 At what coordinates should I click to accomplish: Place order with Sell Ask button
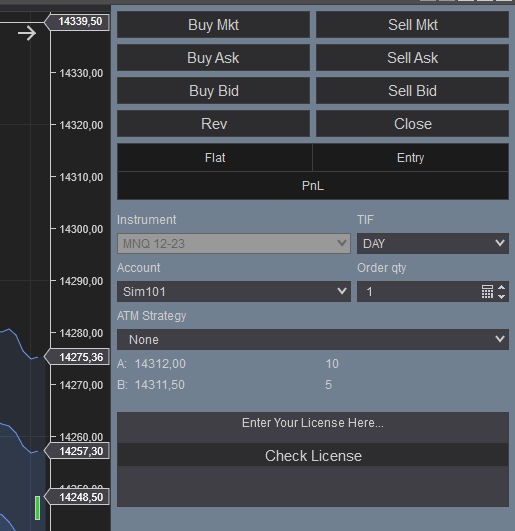(x=412, y=58)
